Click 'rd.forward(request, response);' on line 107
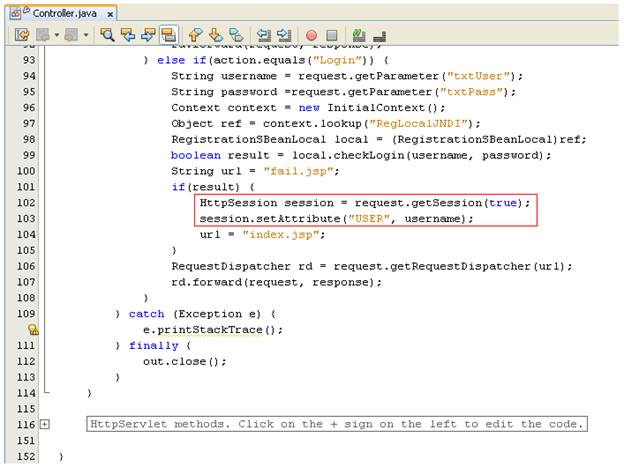 [x=277, y=282]
